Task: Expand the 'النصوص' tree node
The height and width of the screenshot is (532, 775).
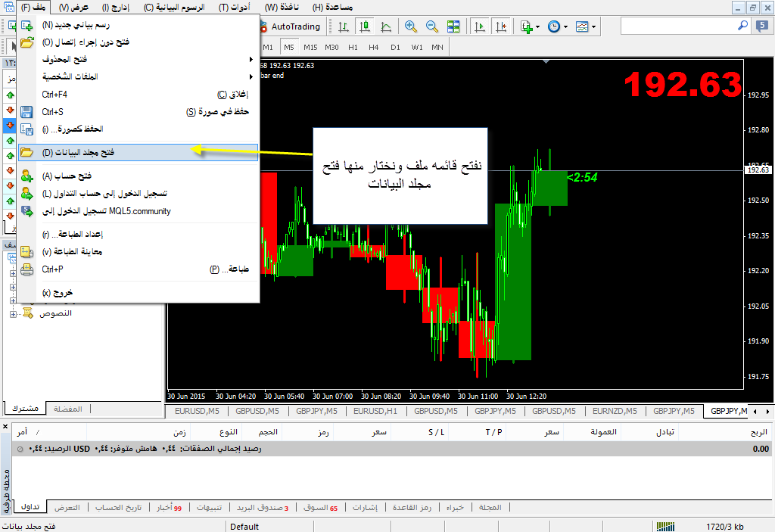Action: tap(13, 313)
